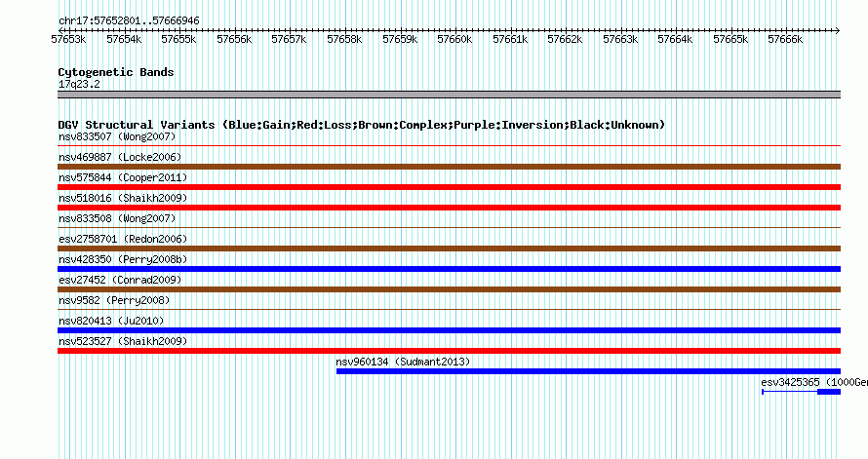Viewport: 868px width, 459px height.
Task: Select the nsv469887 (Locke2006) brown bar
Action: (449, 167)
